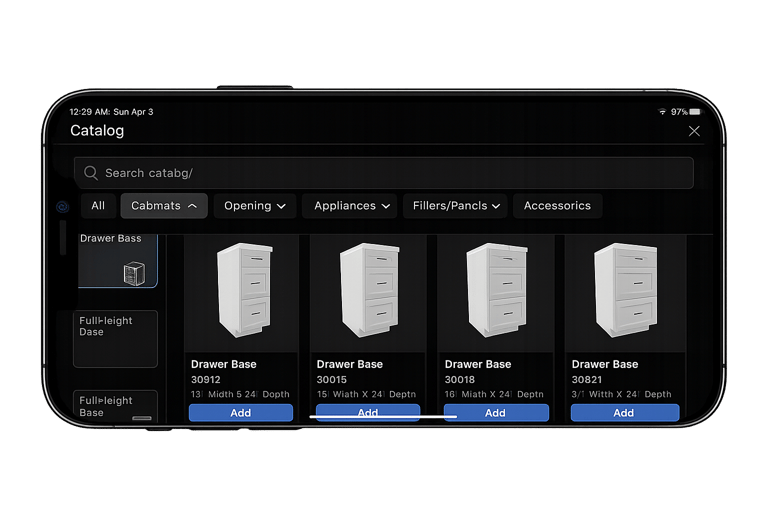
Task: Click the cabinet icon in Drawer Base category
Action: pyautogui.click(x=134, y=274)
